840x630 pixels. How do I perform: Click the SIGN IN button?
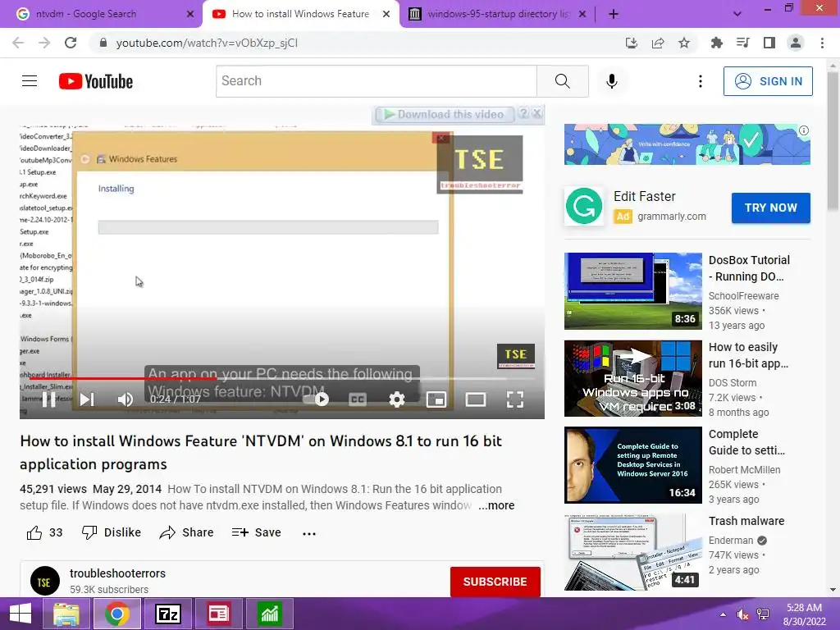pos(768,81)
